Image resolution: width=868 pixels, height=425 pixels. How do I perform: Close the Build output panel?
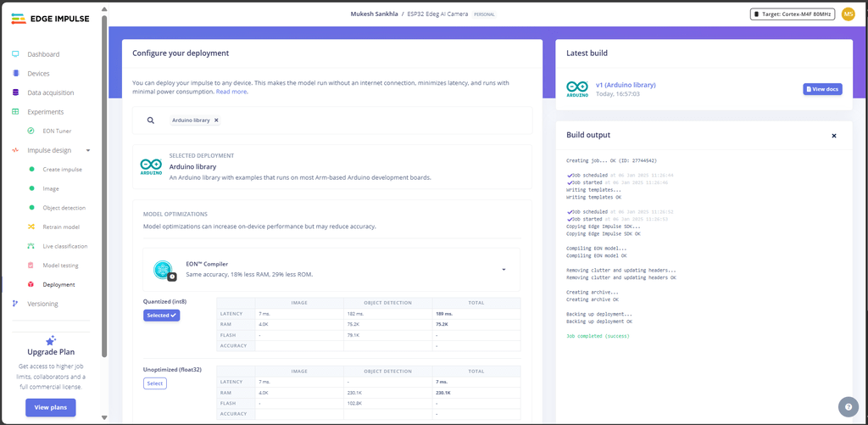tap(834, 136)
